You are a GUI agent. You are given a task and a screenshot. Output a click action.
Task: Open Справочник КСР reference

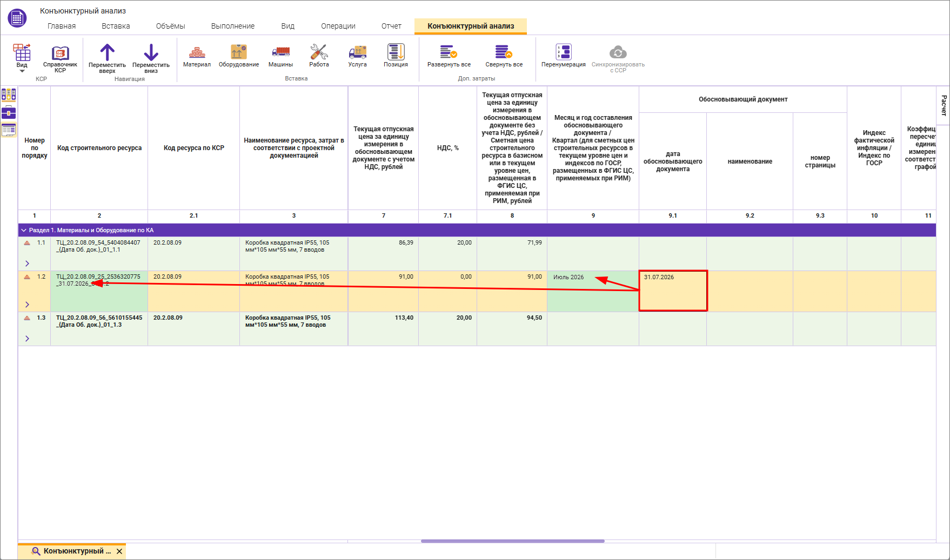[60, 58]
